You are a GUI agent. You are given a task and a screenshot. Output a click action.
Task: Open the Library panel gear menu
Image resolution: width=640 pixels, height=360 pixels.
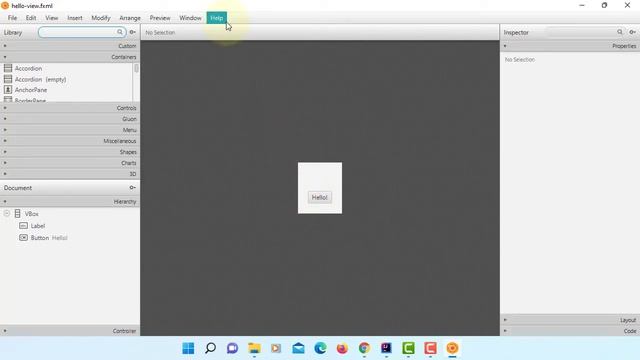tap(133, 32)
